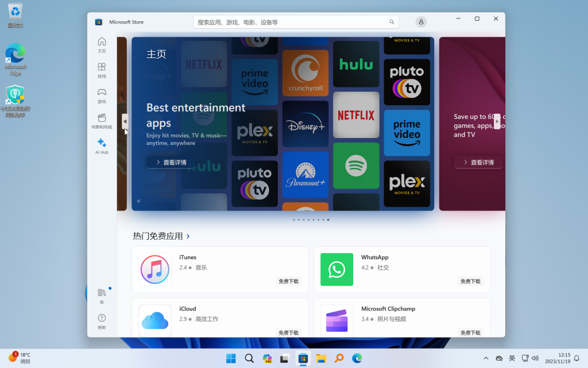Image resolution: width=588 pixels, height=368 pixels.
Task: Show next banner with right carousel arrow
Action: 497,122
